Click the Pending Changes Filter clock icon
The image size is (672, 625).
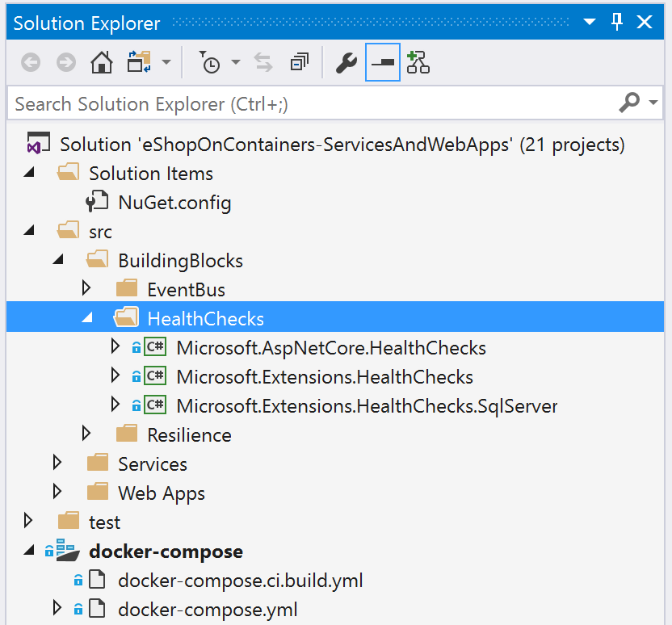coord(210,63)
